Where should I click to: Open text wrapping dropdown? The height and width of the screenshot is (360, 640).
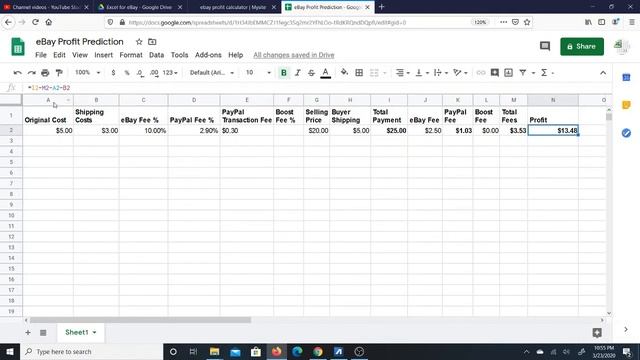tap(440, 73)
